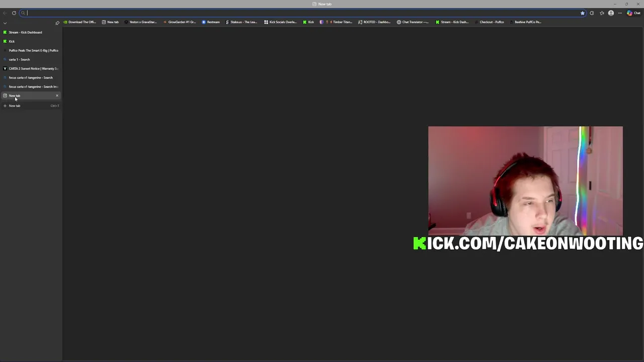Switch to 'focus carta v1 tangerine - Search Images' tab
Viewport: 644px width, 362px height.
(31, 86)
